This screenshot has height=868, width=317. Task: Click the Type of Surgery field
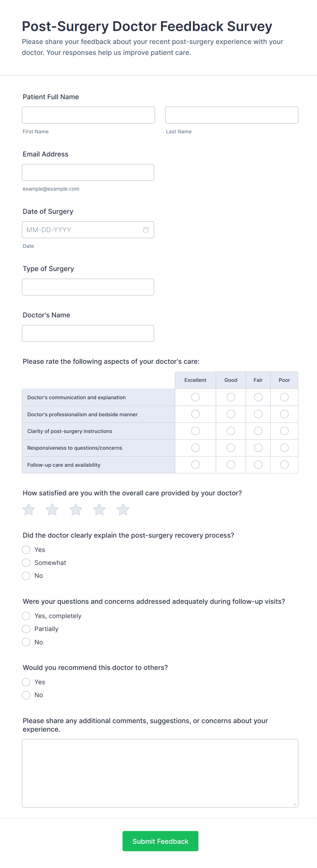click(88, 287)
